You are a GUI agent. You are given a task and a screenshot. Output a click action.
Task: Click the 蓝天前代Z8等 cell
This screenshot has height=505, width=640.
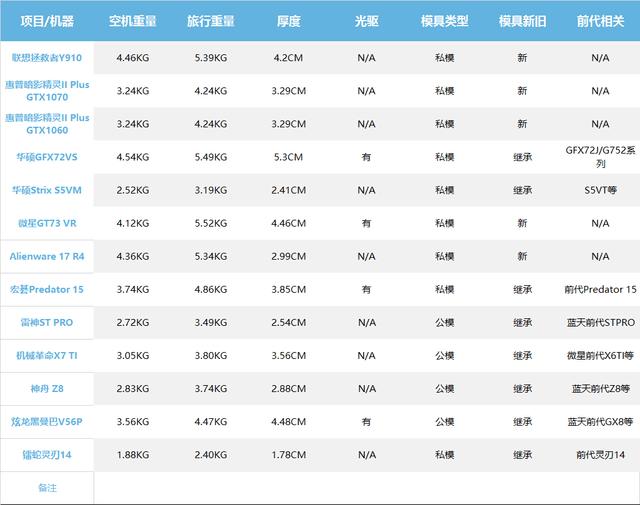click(600, 389)
